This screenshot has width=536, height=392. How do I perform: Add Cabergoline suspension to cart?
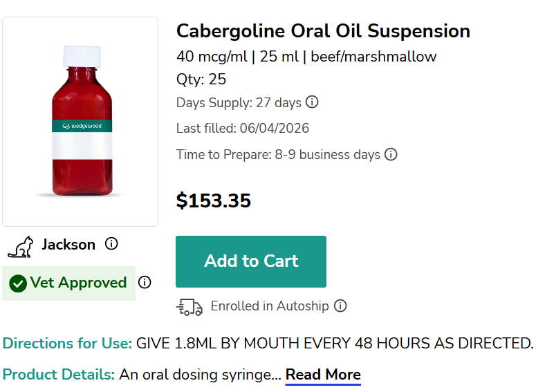click(251, 261)
